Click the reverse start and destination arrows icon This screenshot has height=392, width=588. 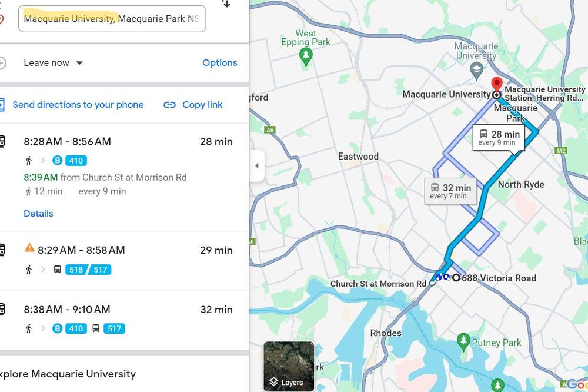point(226,4)
